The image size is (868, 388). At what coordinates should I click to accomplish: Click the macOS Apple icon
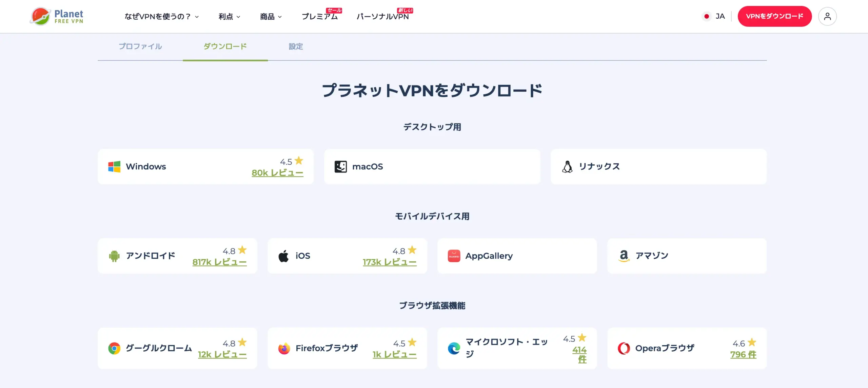pyautogui.click(x=341, y=166)
